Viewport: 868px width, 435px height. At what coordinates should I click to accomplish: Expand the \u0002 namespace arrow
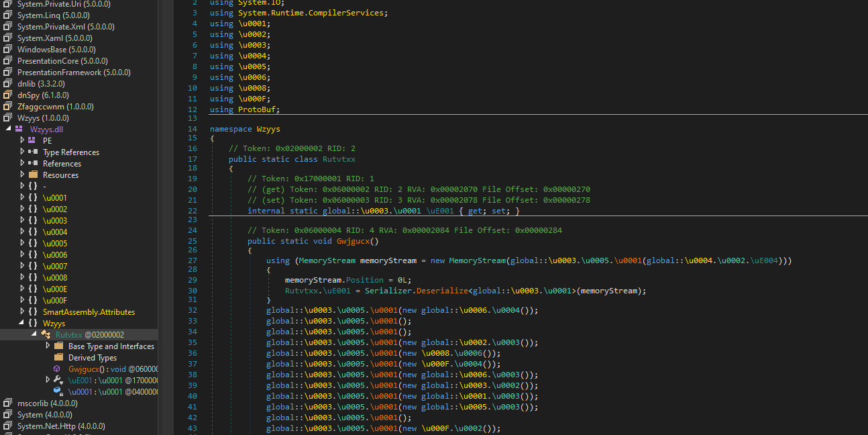22,209
